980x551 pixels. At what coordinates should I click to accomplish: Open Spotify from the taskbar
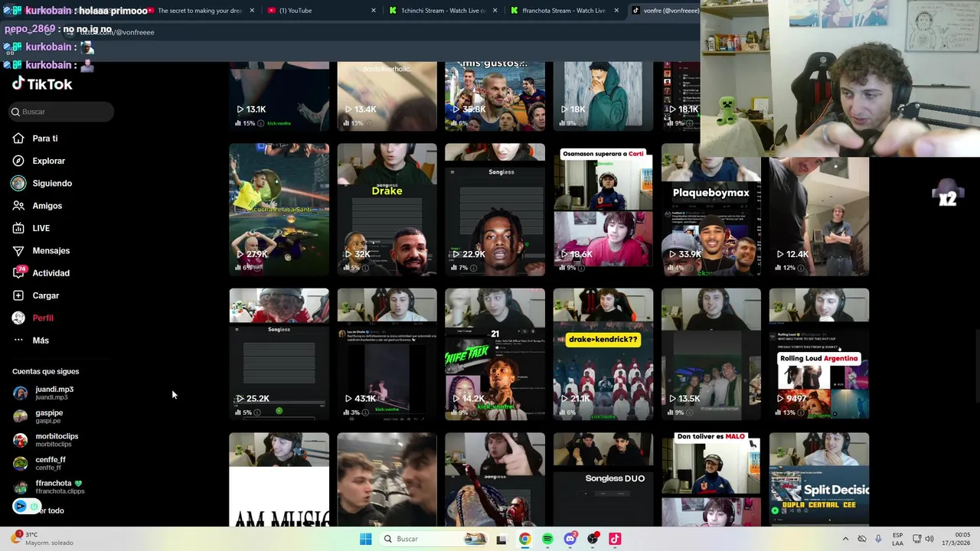pyautogui.click(x=547, y=539)
